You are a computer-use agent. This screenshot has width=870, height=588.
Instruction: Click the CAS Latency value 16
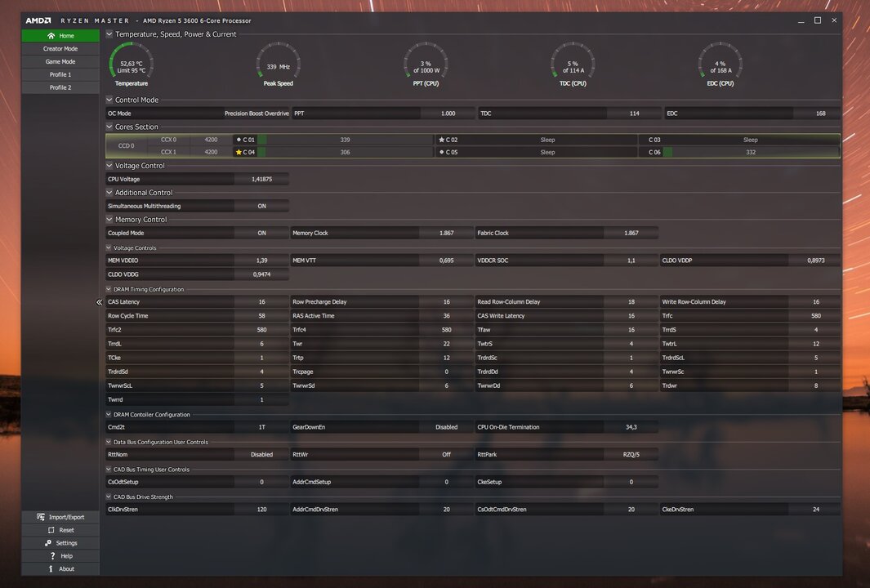point(262,302)
